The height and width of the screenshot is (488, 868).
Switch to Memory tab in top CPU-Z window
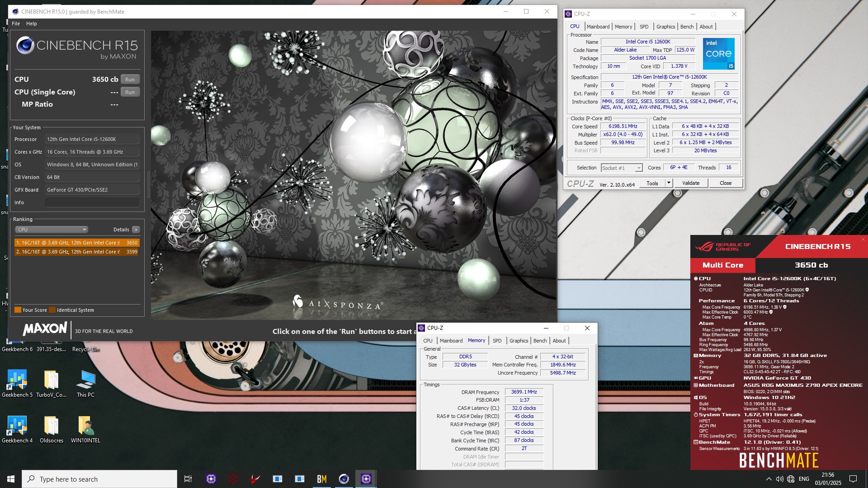[623, 27]
